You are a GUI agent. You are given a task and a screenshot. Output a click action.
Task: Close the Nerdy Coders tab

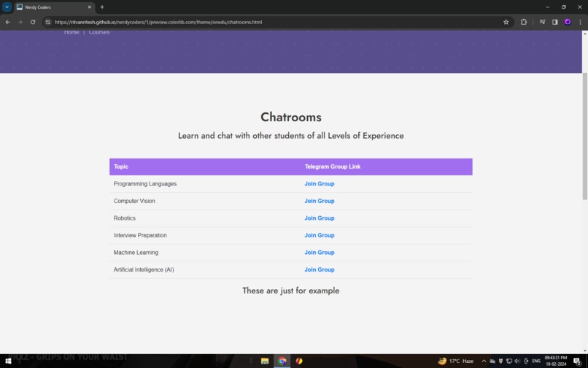pyautogui.click(x=89, y=7)
